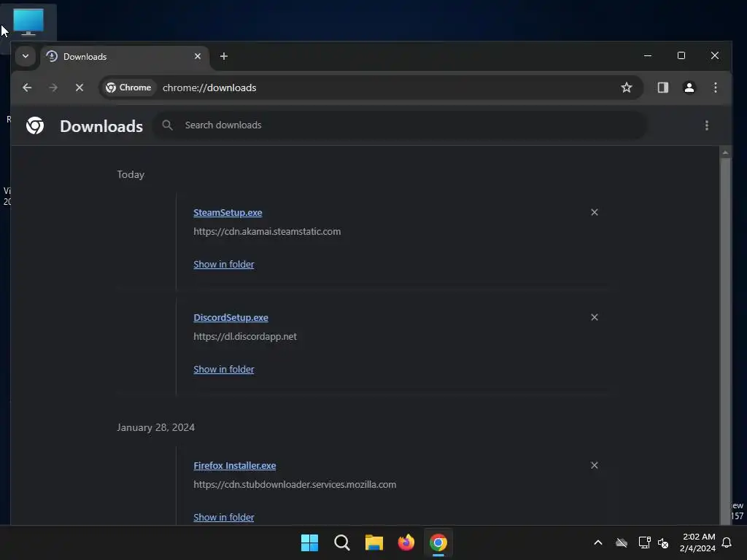Show DiscordSetup.exe in folder

223,369
